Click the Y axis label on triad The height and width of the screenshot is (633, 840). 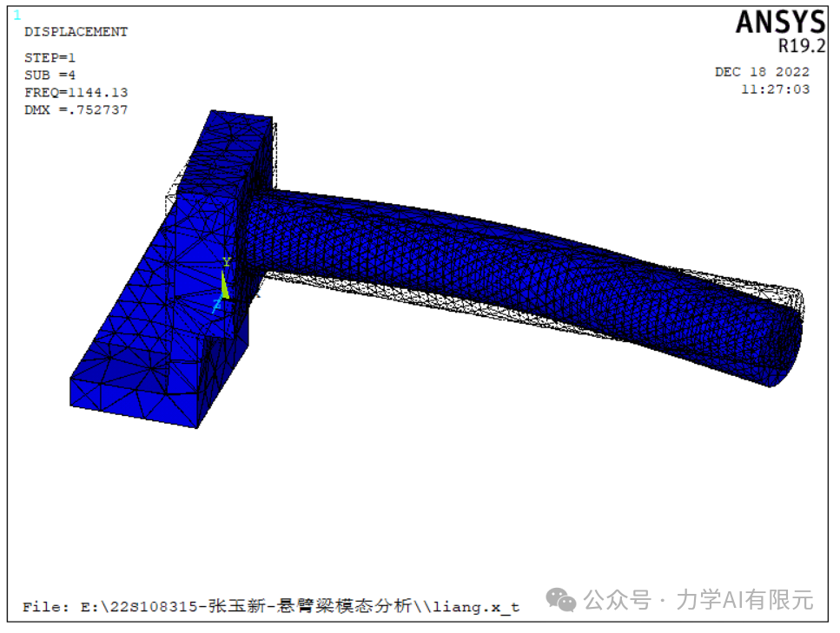pyautogui.click(x=227, y=262)
